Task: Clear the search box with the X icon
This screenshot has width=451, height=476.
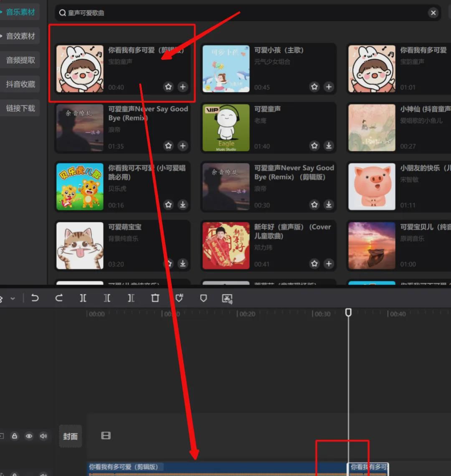Action: [433, 13]
